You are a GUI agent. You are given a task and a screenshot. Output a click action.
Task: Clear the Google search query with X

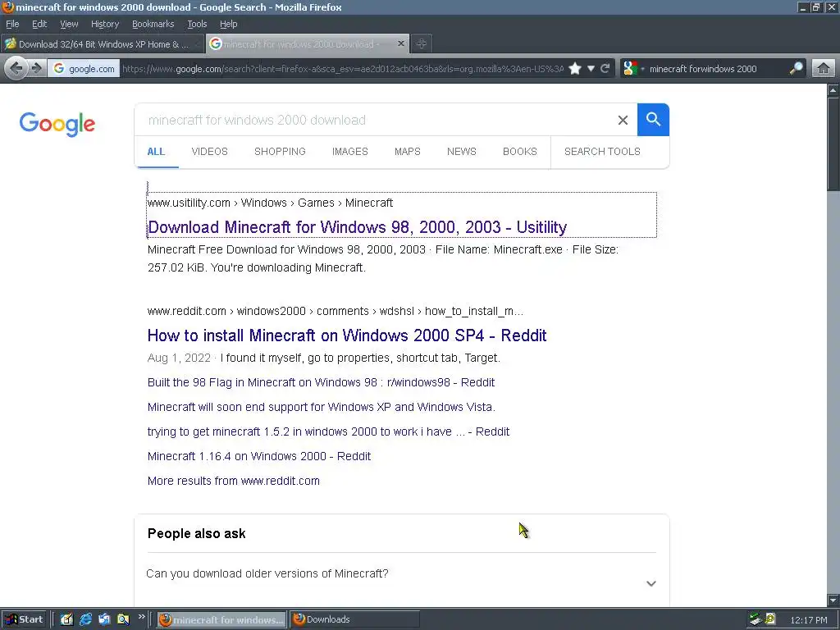pyautogui.click(x=623, y=120)
